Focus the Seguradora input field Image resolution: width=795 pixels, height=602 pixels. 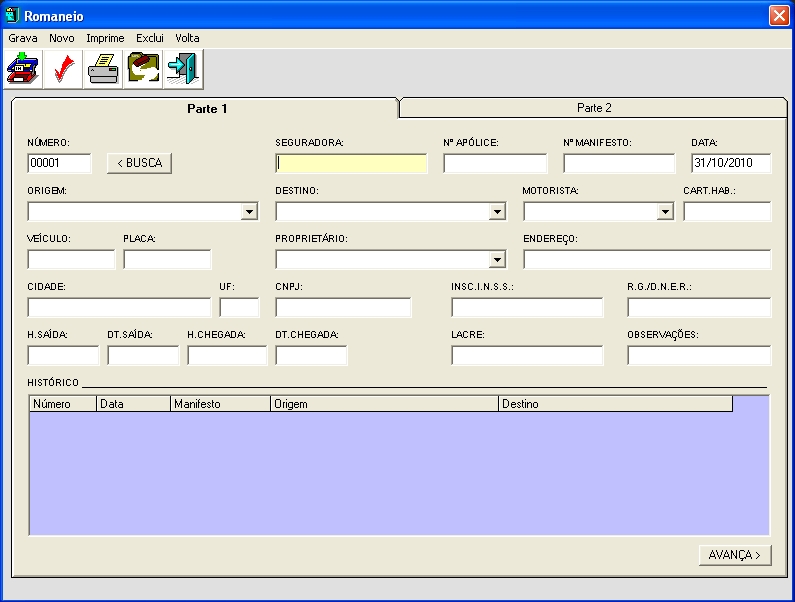click(351, 164)
